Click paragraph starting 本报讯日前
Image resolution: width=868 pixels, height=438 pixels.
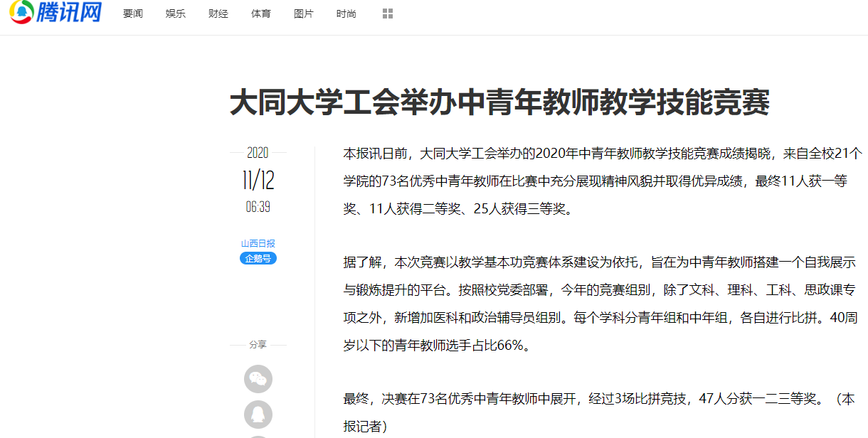[603, 181]
